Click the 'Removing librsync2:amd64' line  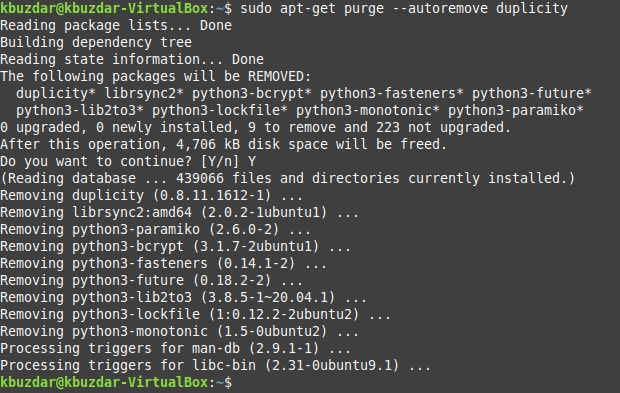(180, 212)
